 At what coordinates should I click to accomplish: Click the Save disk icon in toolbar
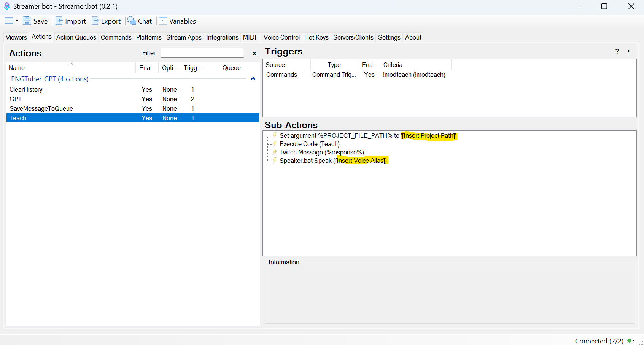(x=27, y=21)
